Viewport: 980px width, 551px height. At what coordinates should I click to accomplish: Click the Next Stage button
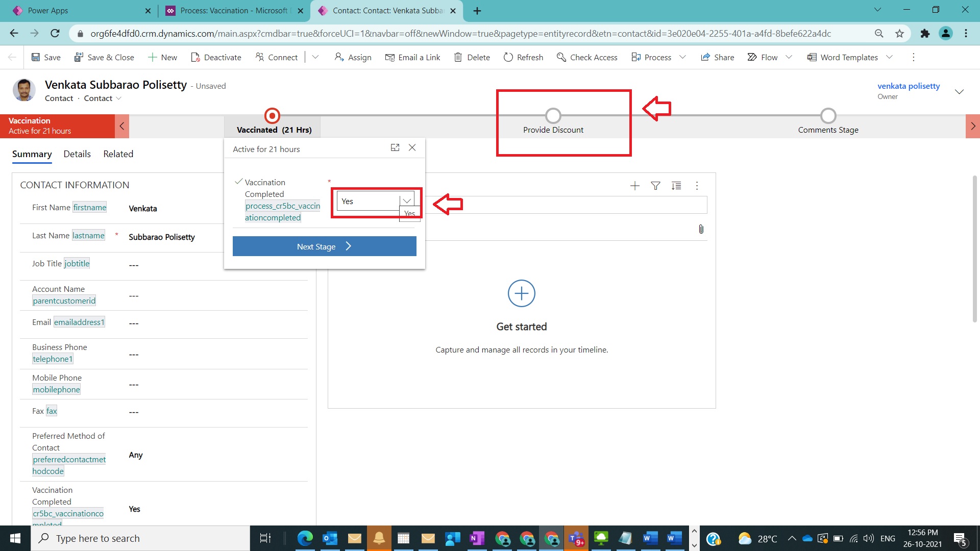[324, 246]
